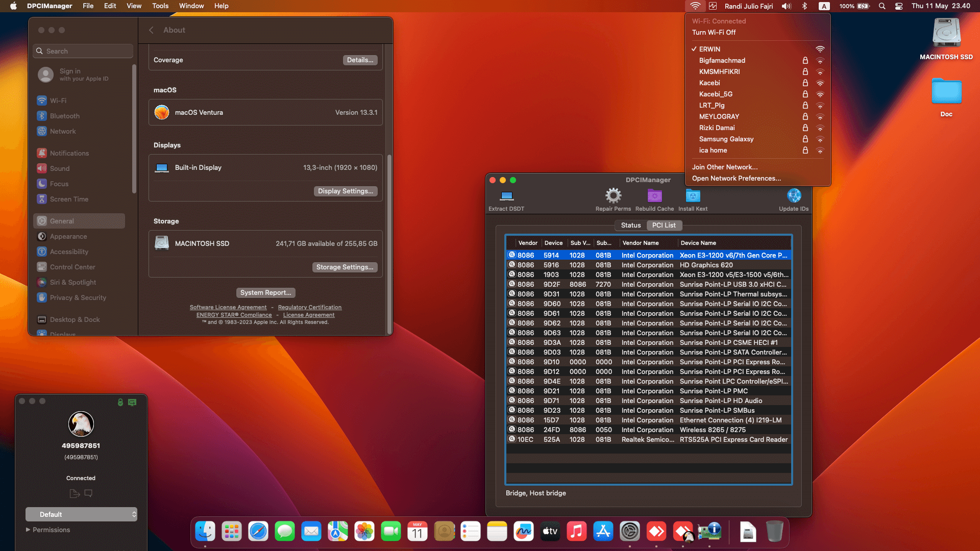Viewport: 980px width, 551px height.
Task: Select Ethernet Connection (4) I219-LM row
Action: [648, 420]
